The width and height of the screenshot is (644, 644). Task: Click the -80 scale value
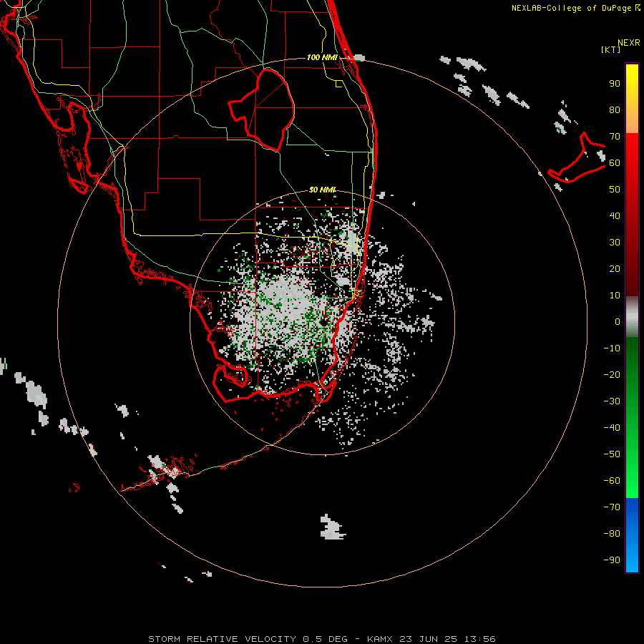(612, 534)
